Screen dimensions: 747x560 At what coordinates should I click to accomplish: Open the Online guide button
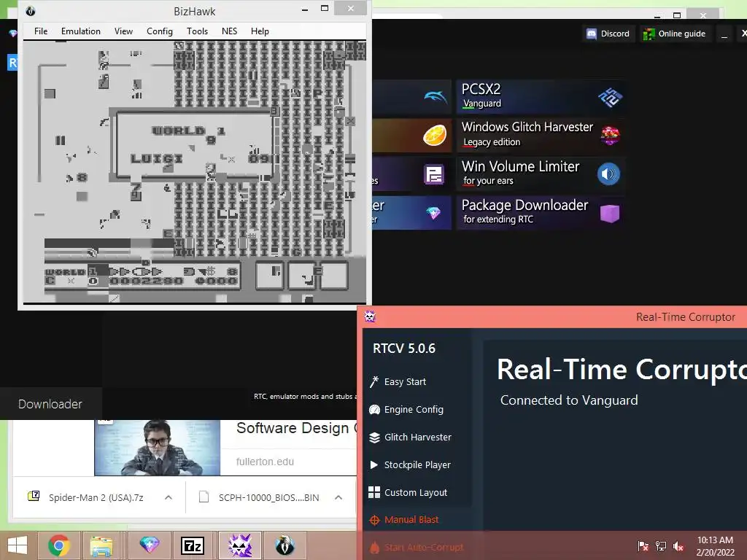click(675, 34)
